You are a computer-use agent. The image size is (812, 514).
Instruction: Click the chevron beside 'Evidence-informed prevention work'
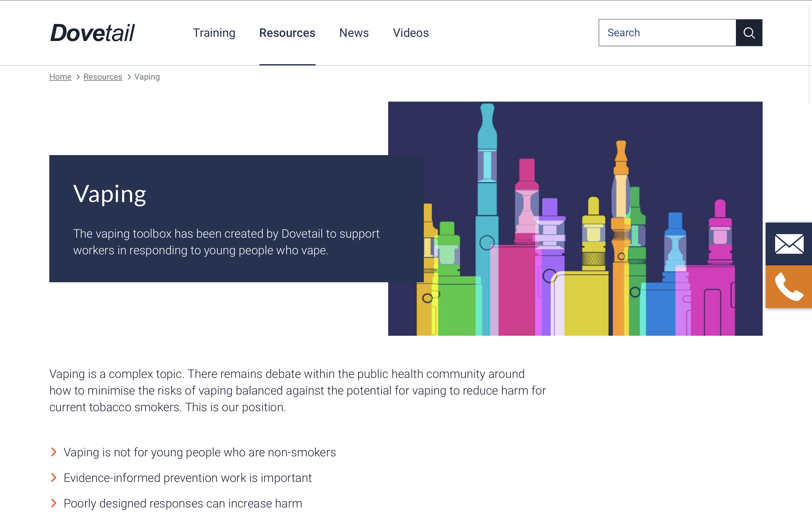(54, 477)
